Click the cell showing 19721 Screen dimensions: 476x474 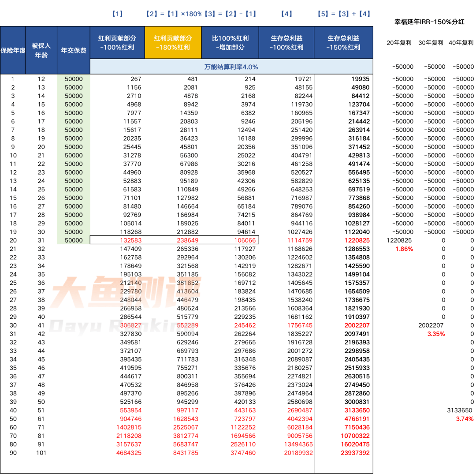click(303, 79)
